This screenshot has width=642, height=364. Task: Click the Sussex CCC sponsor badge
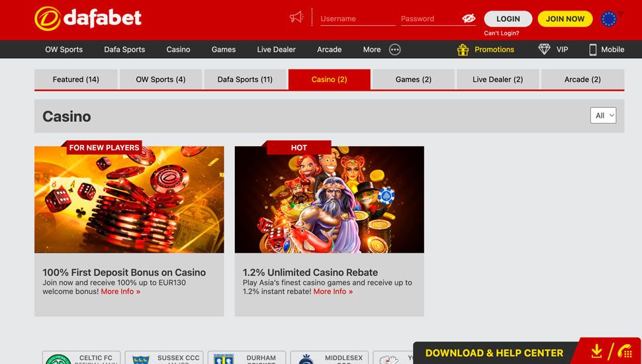coord(163,357)
